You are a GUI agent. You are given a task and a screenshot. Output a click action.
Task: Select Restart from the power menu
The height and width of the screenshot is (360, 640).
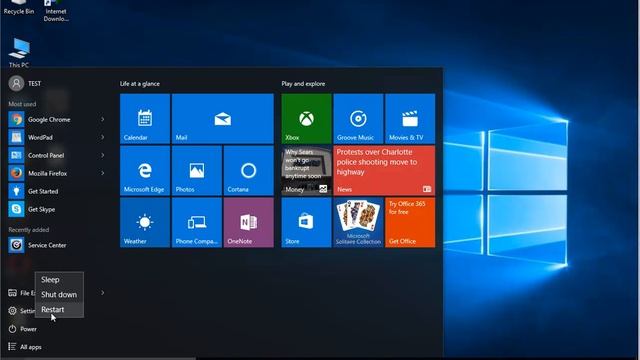point(59,310)
